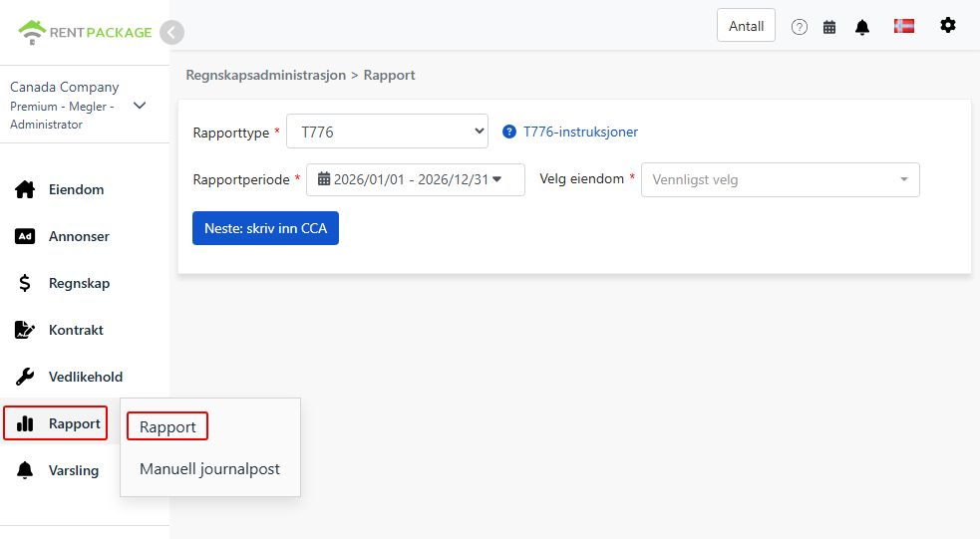Click the Rapporttype field label
This screenshot has width=980, height=539.
point(230,133)
